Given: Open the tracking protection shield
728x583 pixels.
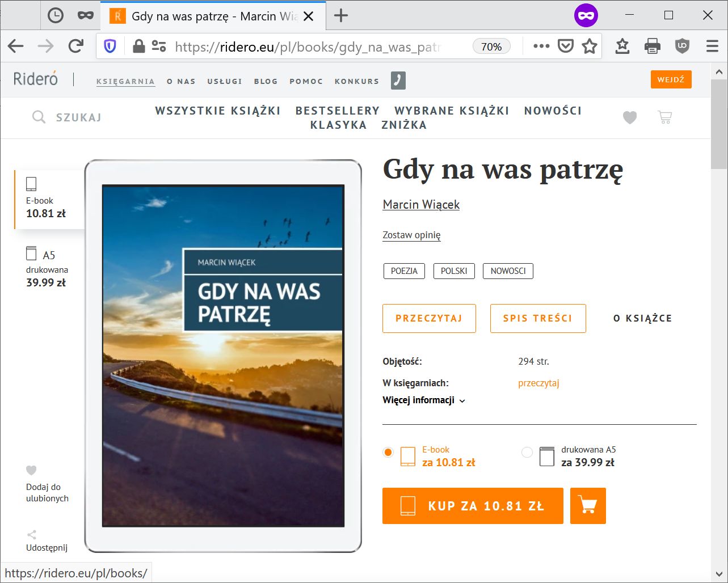Looking at the screenshot, I should pyautogui.click(x=110, y=47).
